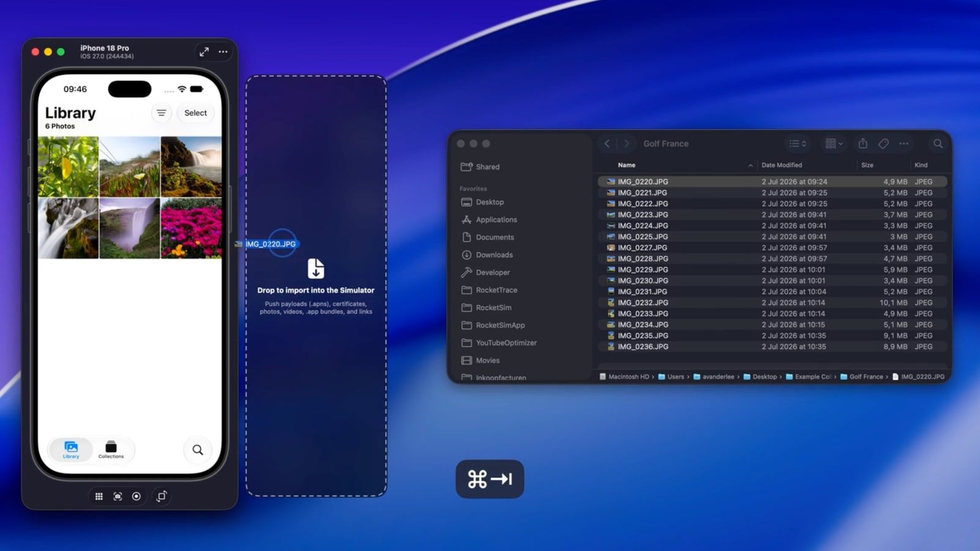Go back in the Finder window
This screenshot has height=551, width=980.
coord(607,144)
